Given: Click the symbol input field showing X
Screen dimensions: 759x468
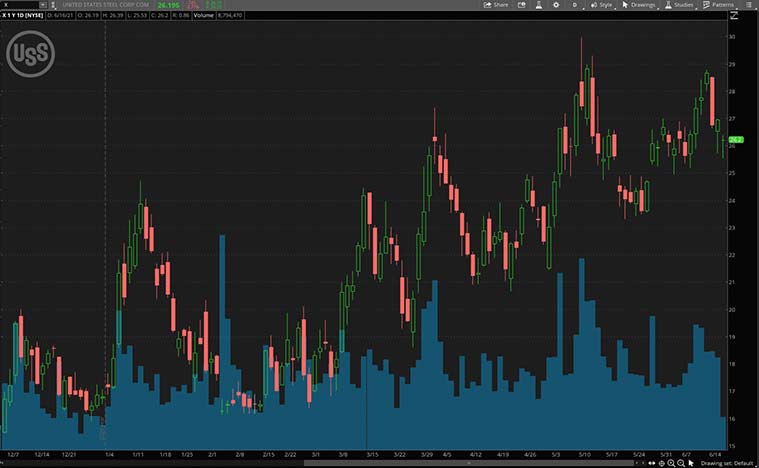Looking at the screenshot, I should tap(18, 5).
